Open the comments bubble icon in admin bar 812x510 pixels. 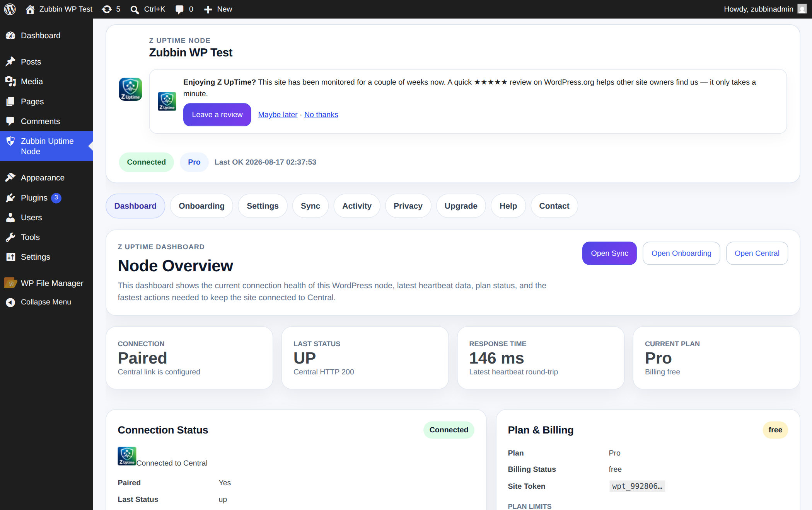pyautogui.click(x=179, y=9)
